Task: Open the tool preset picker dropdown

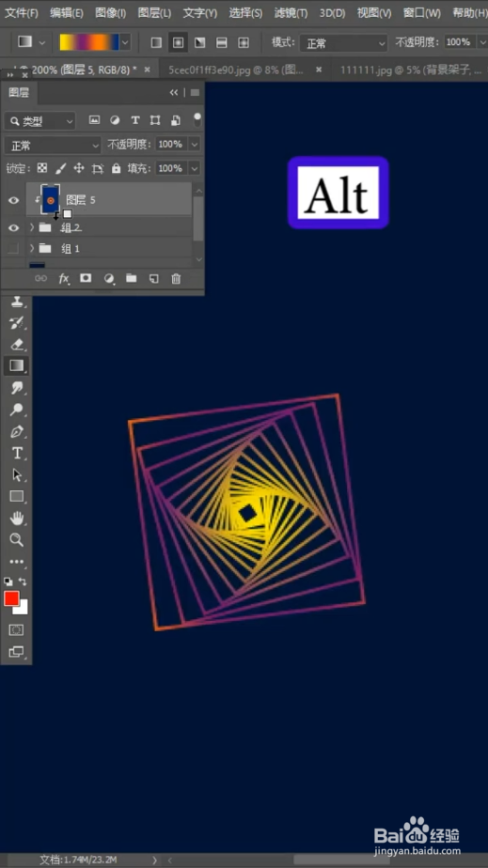Action: tap(42, 42)
